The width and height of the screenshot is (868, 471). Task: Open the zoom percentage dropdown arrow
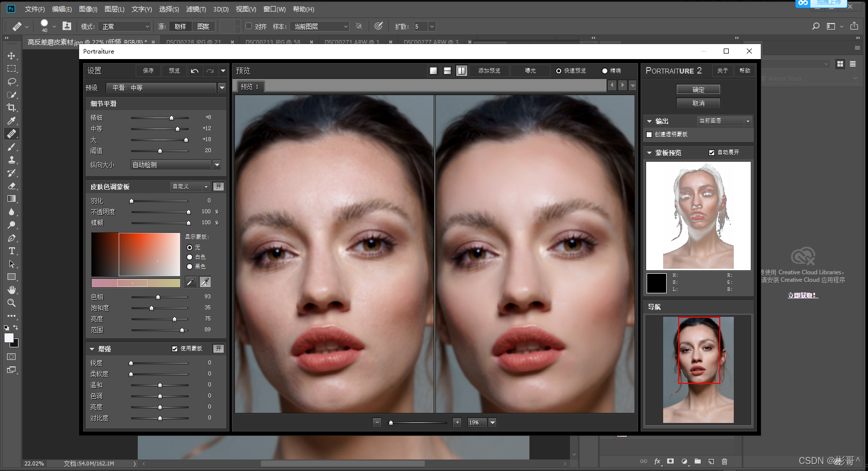tap(492, 422)
